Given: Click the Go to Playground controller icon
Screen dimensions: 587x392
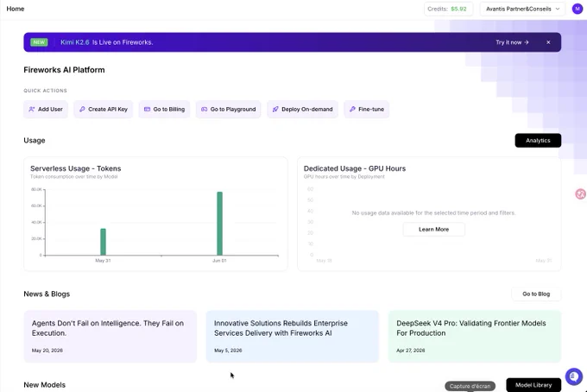Looking at the screenshot, I should tap(204, 110).
